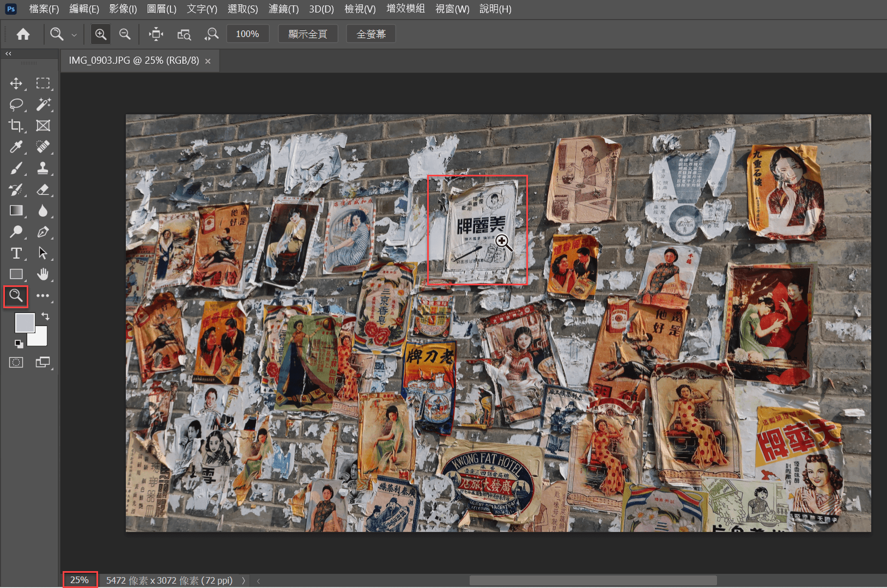887x588 pixels.
Task: Open the 圖層(L) menu
Action: (162, 9)
